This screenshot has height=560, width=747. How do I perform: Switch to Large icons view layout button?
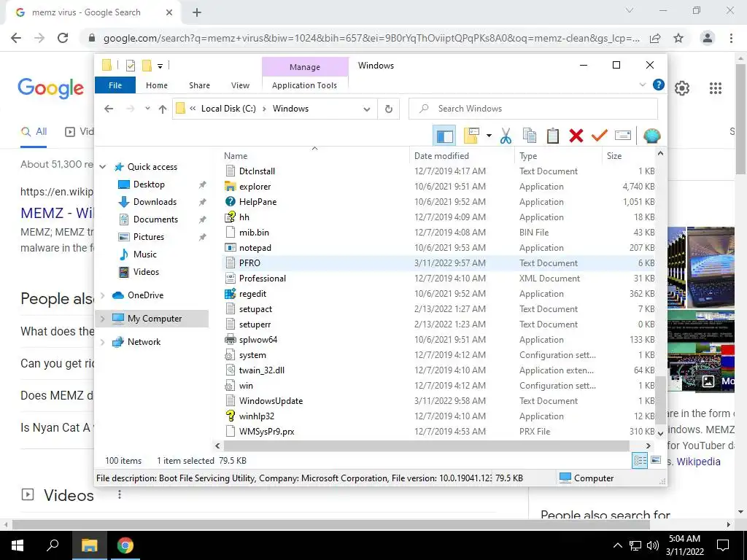pos(656,460)
